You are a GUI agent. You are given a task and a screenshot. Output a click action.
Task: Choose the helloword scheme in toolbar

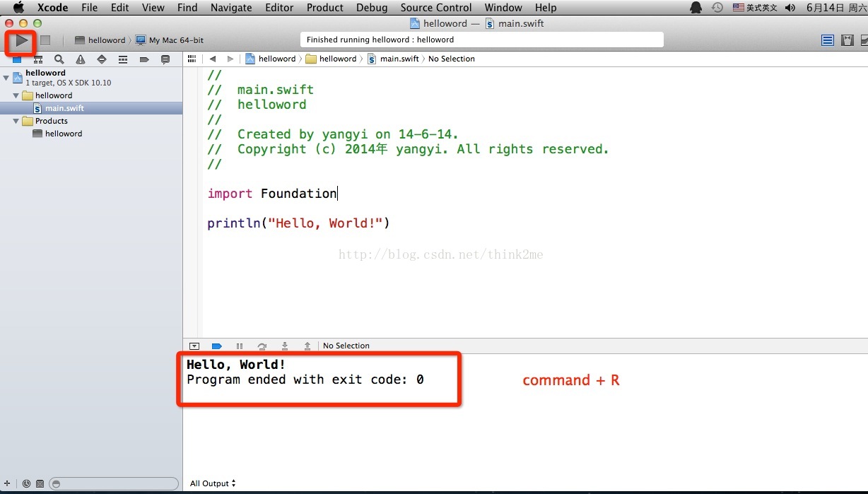click(x=100, y=40)
